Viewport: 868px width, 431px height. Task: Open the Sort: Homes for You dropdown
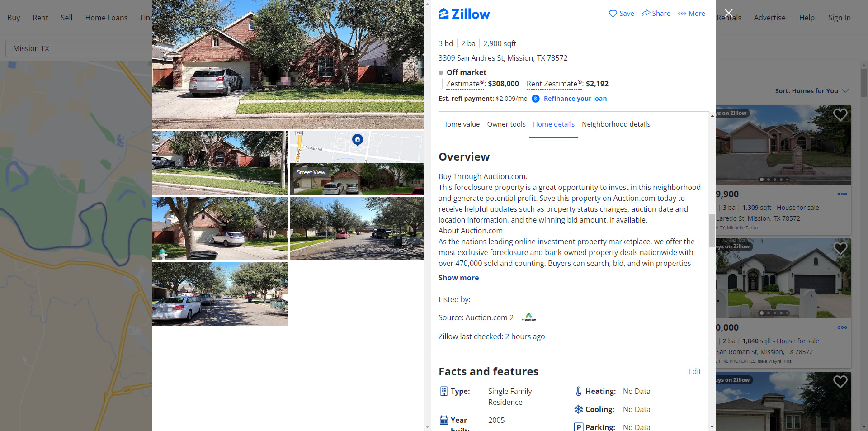point(811,91)
